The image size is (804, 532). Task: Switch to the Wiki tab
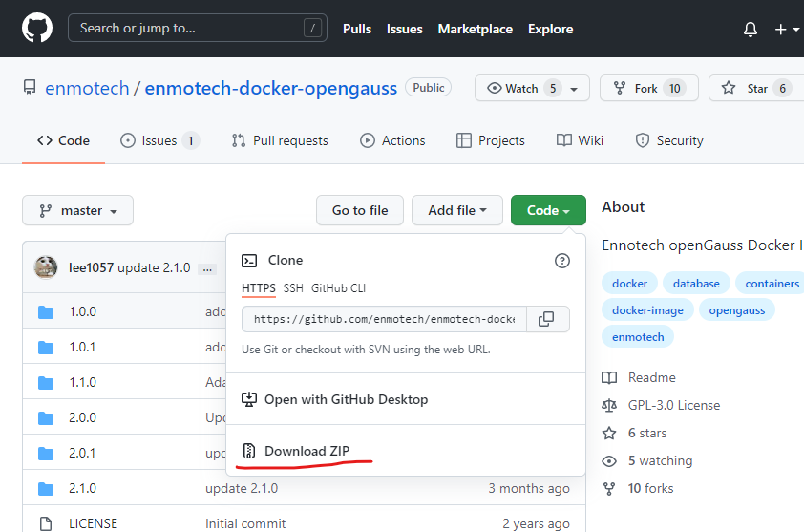580,140
